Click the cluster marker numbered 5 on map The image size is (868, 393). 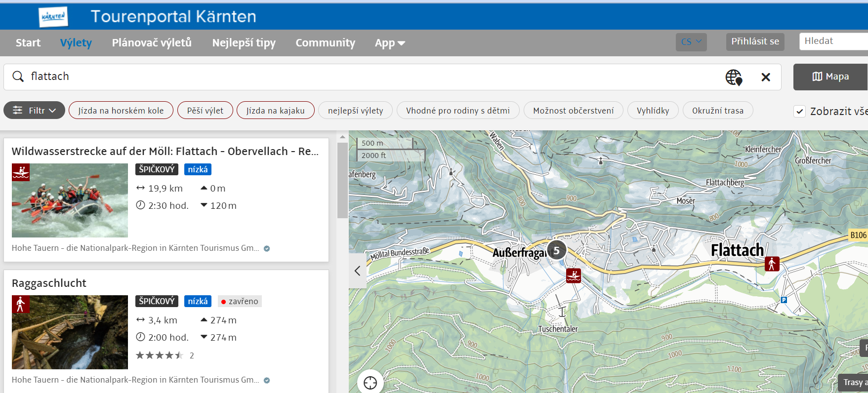557,250
